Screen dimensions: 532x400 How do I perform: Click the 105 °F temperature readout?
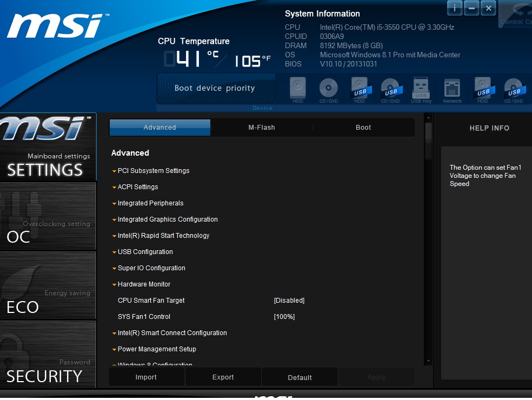pos(252,61)
